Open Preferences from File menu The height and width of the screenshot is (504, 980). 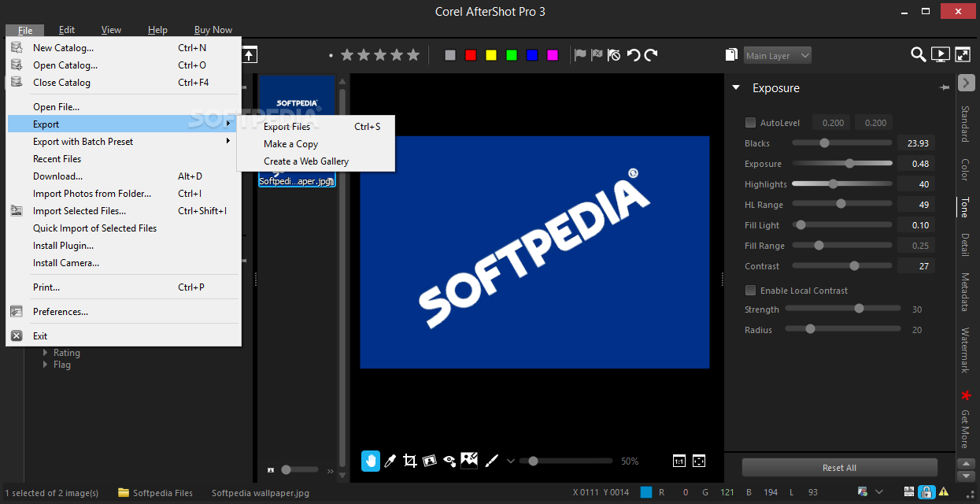click(x=122, y=312)
